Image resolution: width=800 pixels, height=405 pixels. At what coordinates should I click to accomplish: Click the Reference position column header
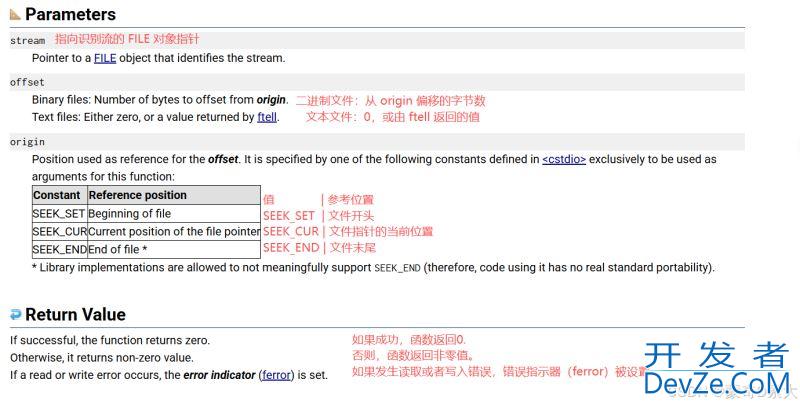click(x=137, y=195)
